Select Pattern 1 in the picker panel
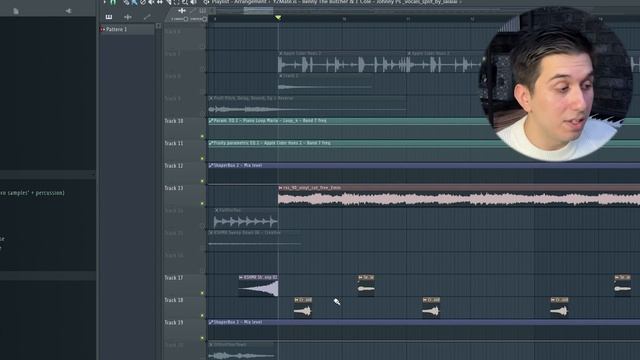This screenshot has height=360, width=640. 127,29
